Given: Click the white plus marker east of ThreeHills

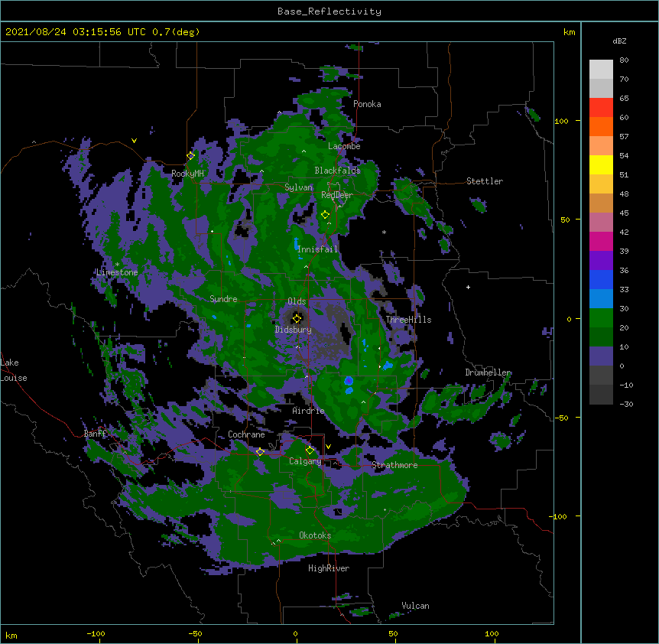Looking at the screenshot, I should click(468, 287).
